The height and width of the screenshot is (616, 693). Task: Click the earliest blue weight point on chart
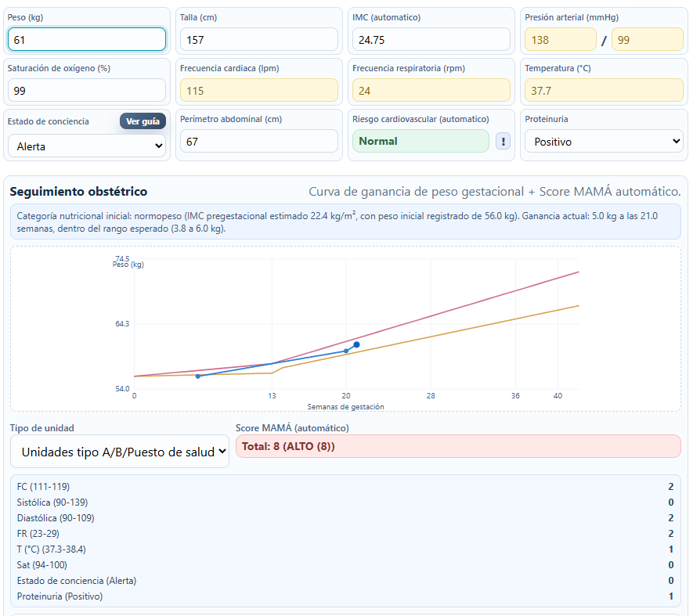click(198, 376)
